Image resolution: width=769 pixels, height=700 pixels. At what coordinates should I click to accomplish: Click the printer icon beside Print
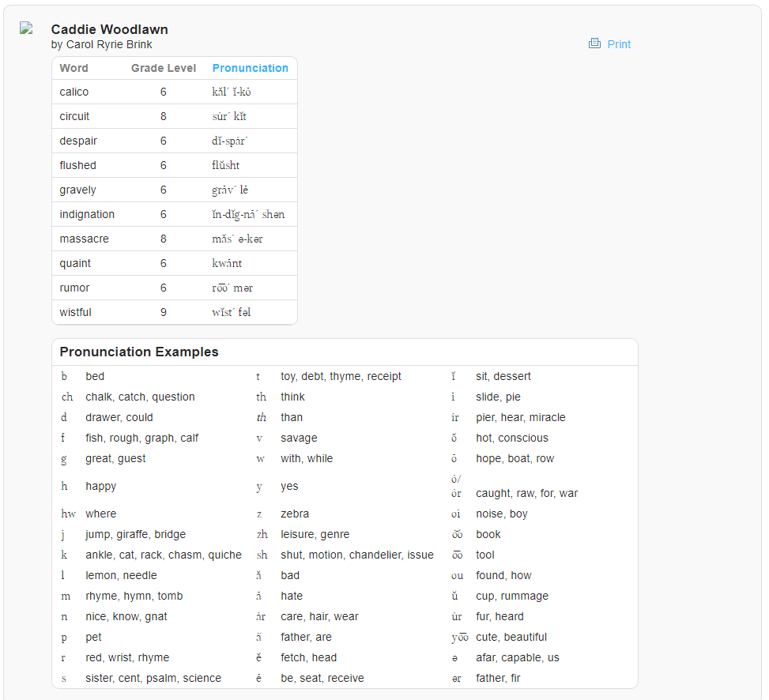pyautogui.click(x=594, y=43)
